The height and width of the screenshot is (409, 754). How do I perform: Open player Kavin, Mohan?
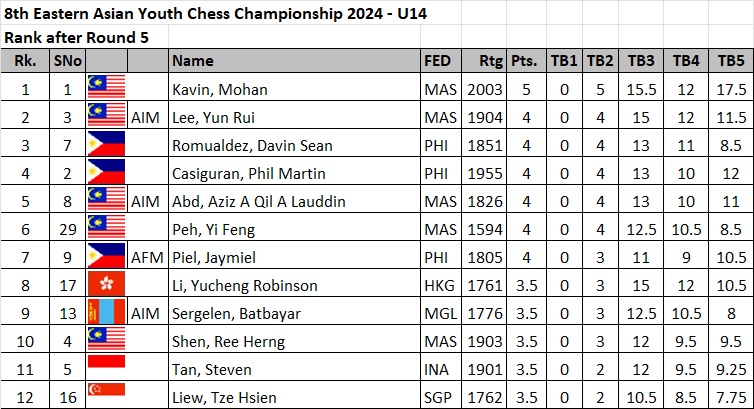pos(220,89)
